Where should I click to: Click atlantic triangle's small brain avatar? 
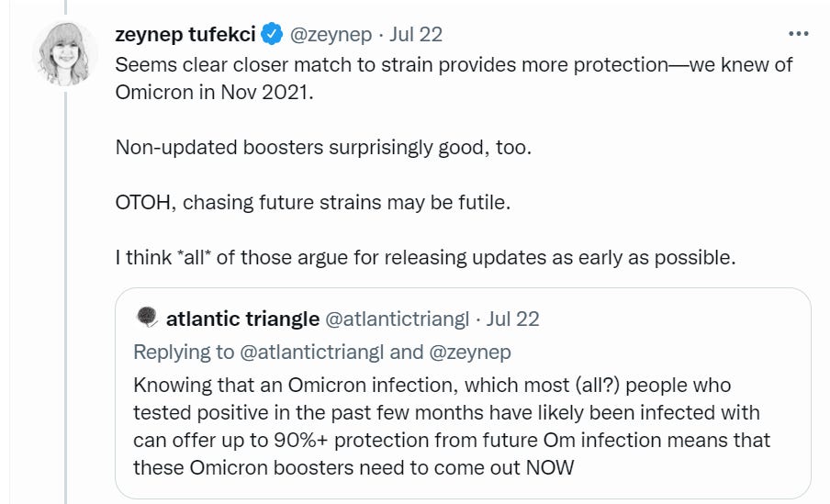pos(146,318)
